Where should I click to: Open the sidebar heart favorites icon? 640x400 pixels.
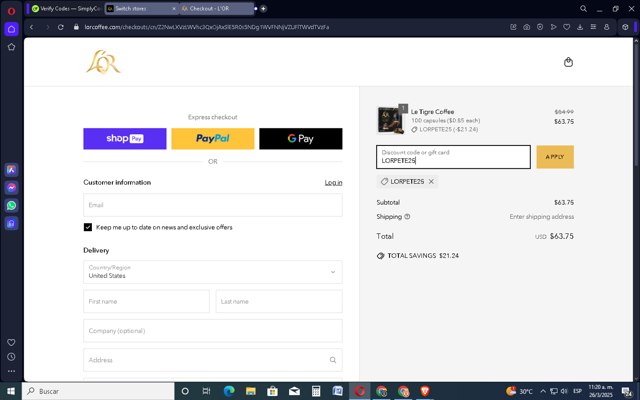point(11,342)
